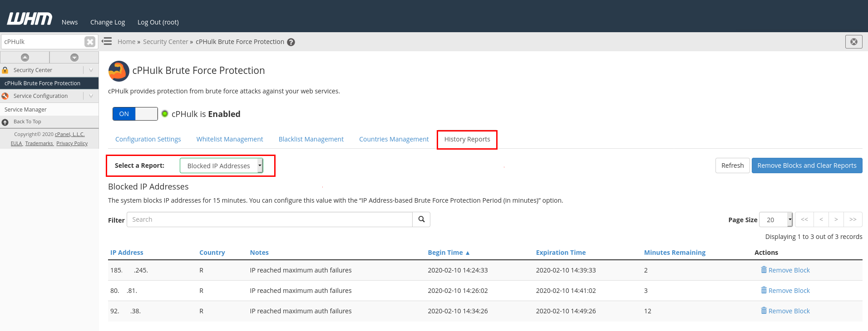This screenshot has width=868, height=331.
Task: Click the WHM logo
Action: tap(30, 19)
